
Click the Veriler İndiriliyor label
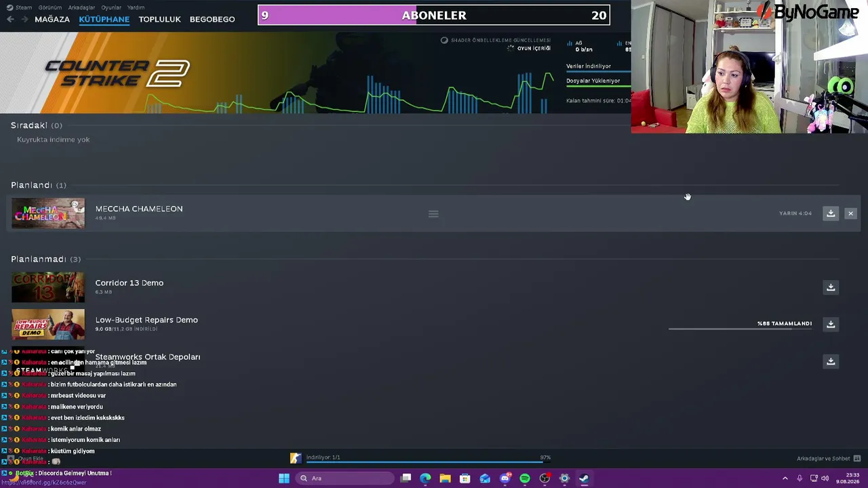click(589, 66)
